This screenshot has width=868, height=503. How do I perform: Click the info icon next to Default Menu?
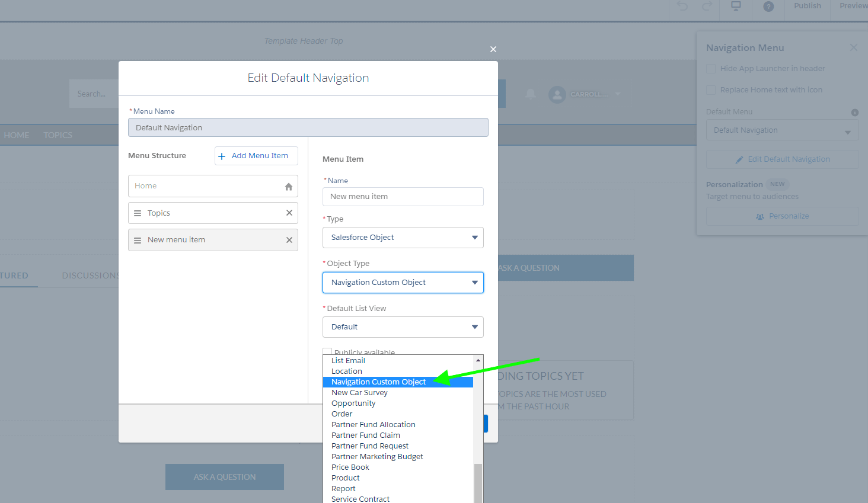click(x=854, y=112)
